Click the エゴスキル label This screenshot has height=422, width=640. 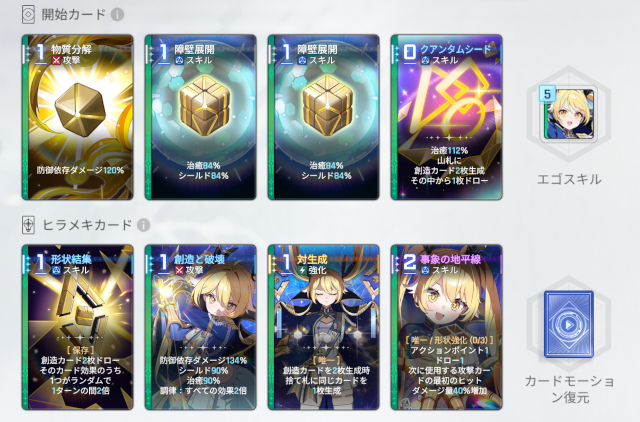click(569, 179)
